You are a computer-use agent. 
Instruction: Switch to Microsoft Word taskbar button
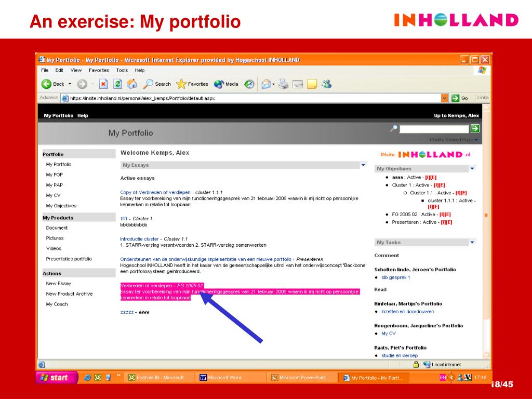pos(231,378)
